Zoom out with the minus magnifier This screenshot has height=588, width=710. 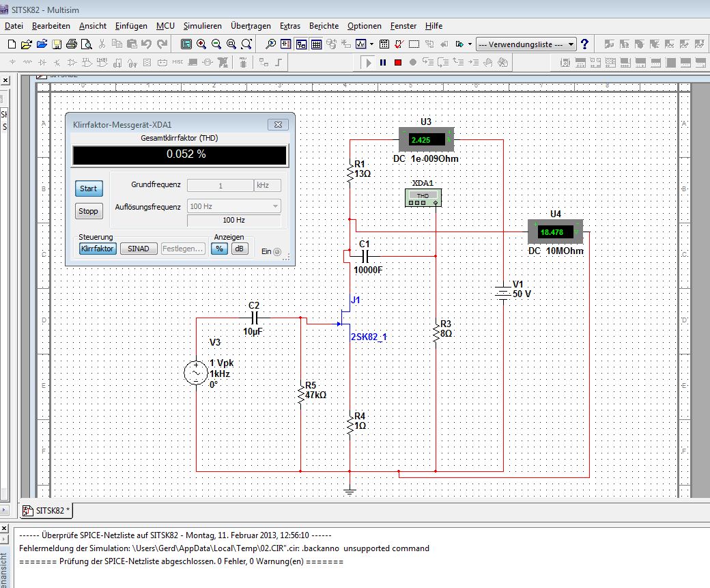coord(216,44)
